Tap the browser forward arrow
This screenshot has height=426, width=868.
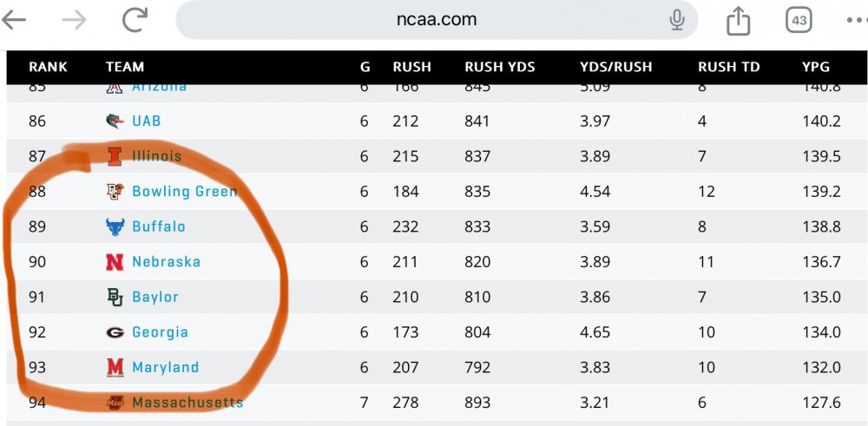coord(75,20)
